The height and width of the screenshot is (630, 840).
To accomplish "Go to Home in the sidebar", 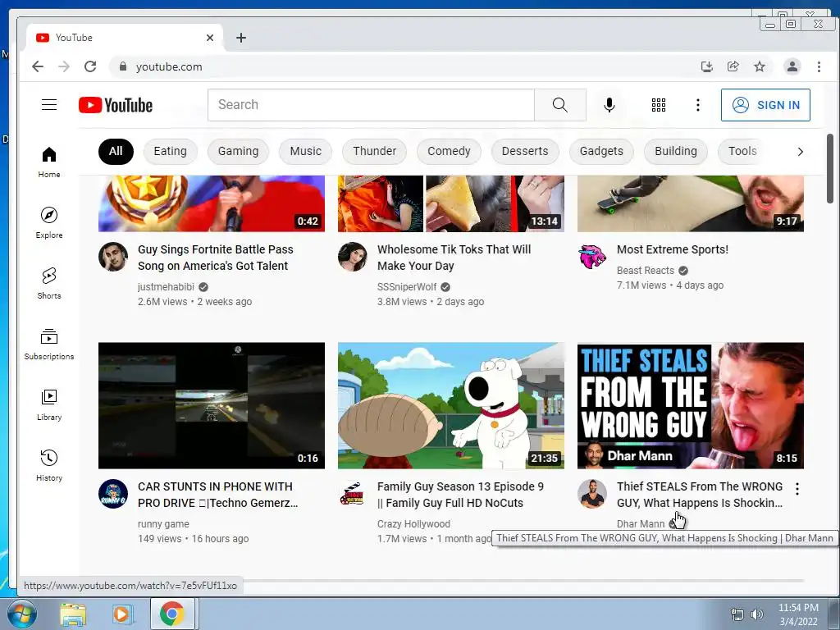I will pos(49,162).
